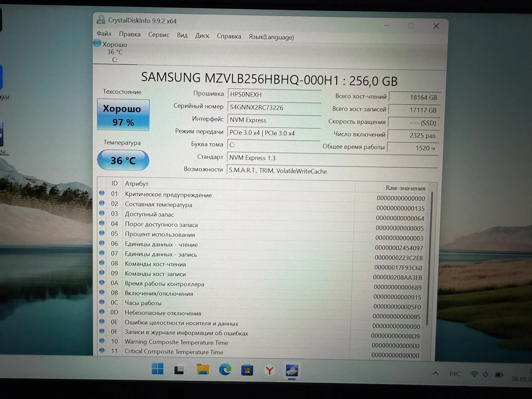Open the Windows Start menu
Screen dimensions: 532x399
(158, 369)
